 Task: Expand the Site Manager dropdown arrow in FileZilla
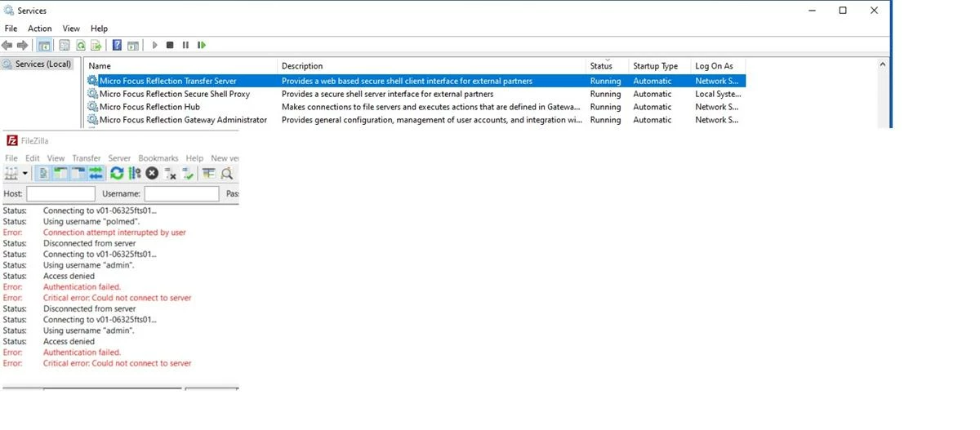point(25,173)
